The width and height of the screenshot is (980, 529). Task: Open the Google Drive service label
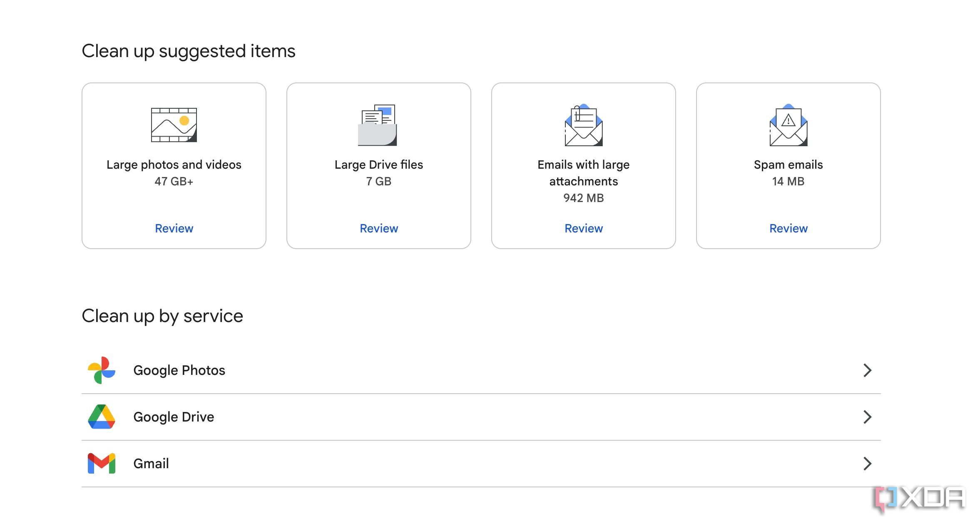(x=174, y=417)
